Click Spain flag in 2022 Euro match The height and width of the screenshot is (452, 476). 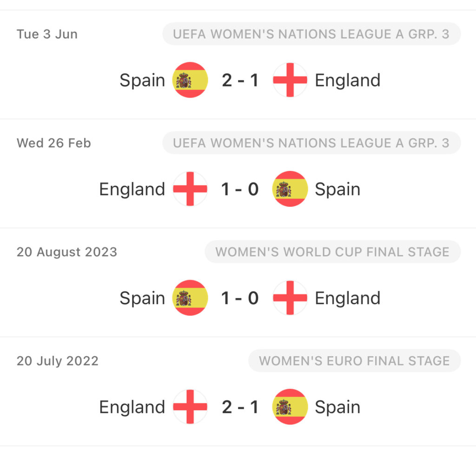pyautogui.click(x=290, y=406)
